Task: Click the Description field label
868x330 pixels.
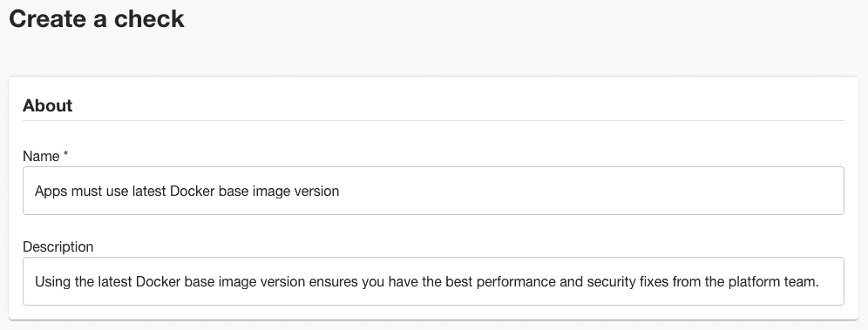Action: coord(58,246)
